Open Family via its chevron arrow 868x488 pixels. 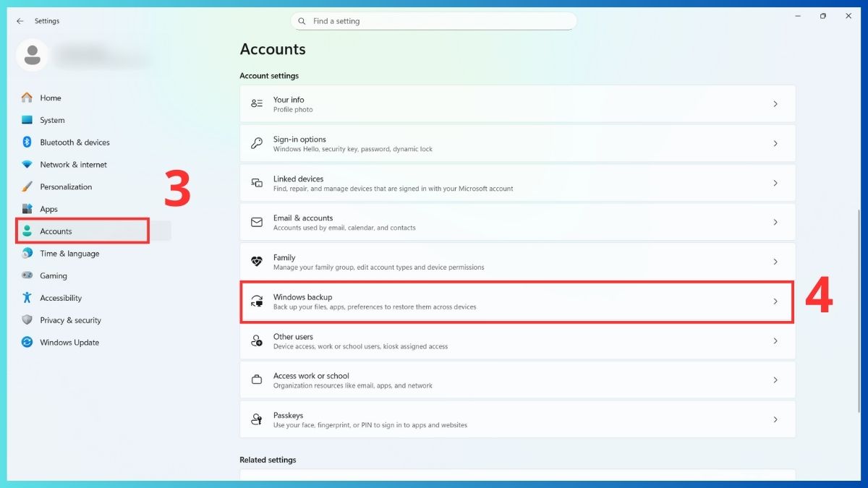pos(775,262)
